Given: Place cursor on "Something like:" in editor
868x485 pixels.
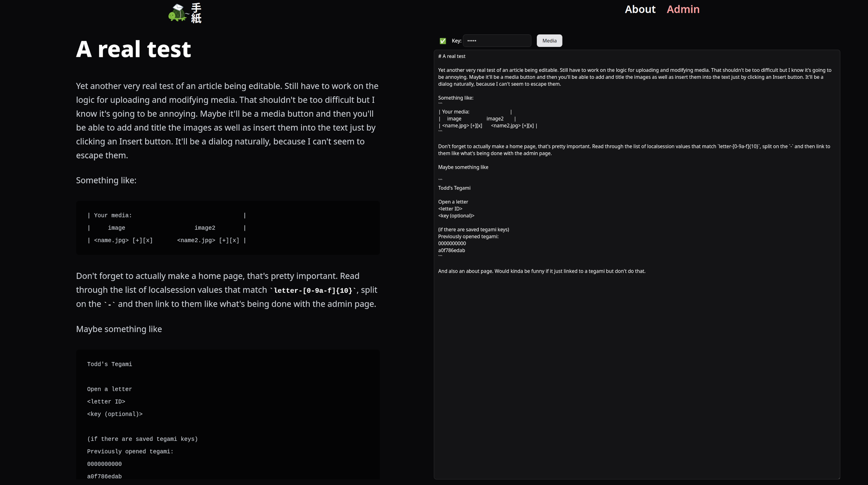Looking at the screenshot, I should 456,98.
